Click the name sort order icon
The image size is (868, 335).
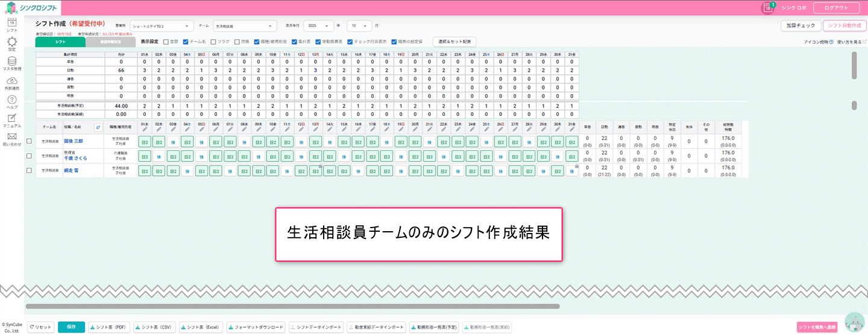(x=98, y=127)
